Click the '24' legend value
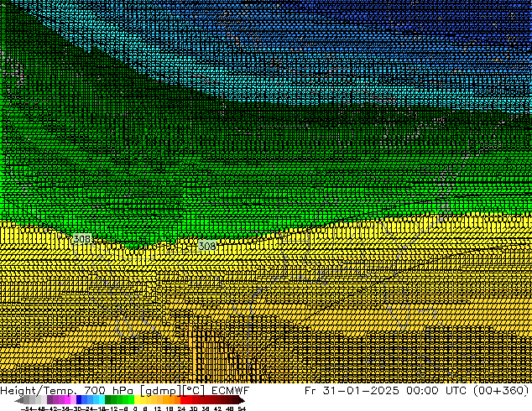The height and width of the screenshot is (411, 532). pos(181,409)
